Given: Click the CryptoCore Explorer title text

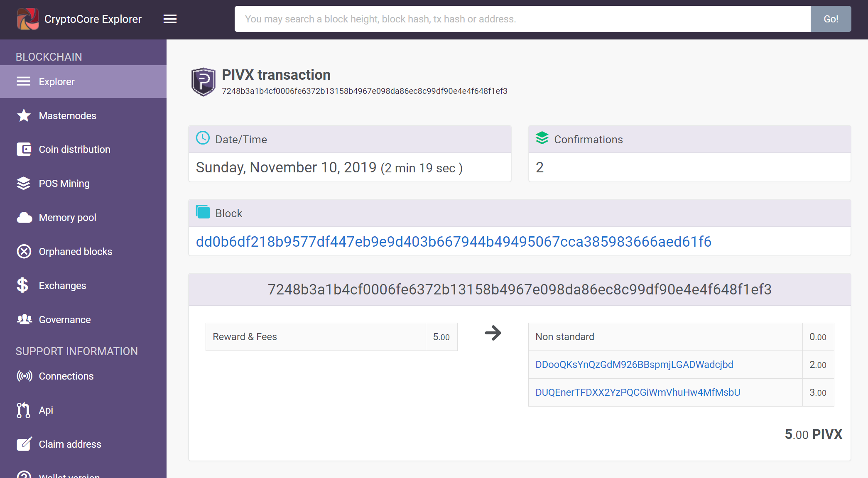Looking at the screenshot, I should pyautogui.click(x=93, y=19).
